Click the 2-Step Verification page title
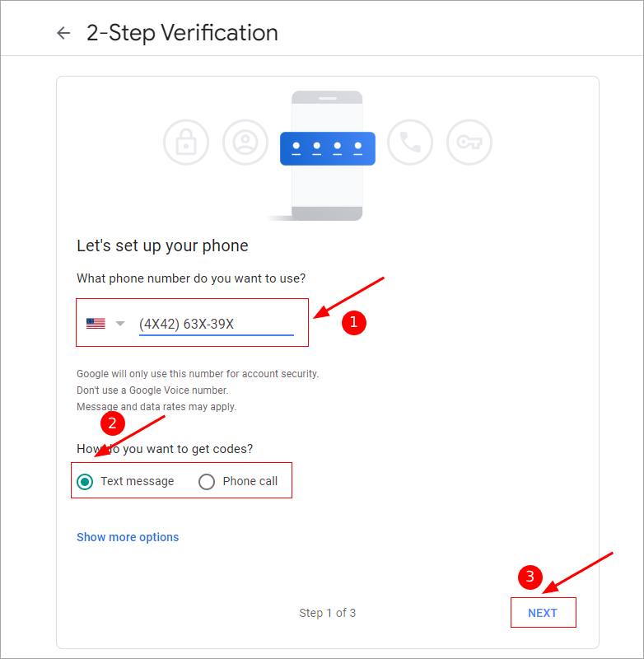Screen dimensions: 644x659 [x=182, y=33]
